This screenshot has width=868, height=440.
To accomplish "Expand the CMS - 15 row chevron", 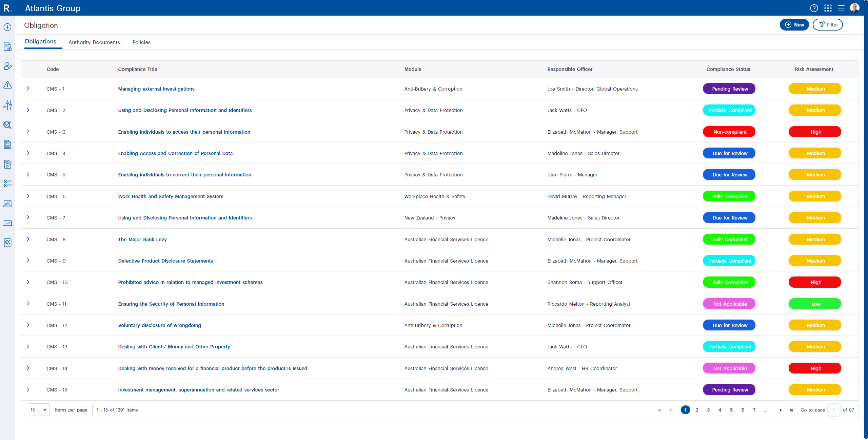I will (x=28, y=389).
